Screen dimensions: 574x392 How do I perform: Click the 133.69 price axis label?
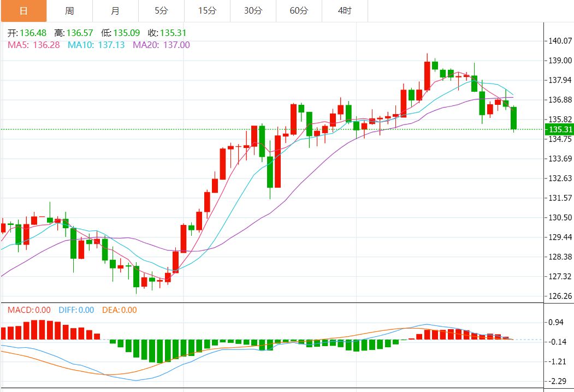pyautogui.click(x=560, y=159)
